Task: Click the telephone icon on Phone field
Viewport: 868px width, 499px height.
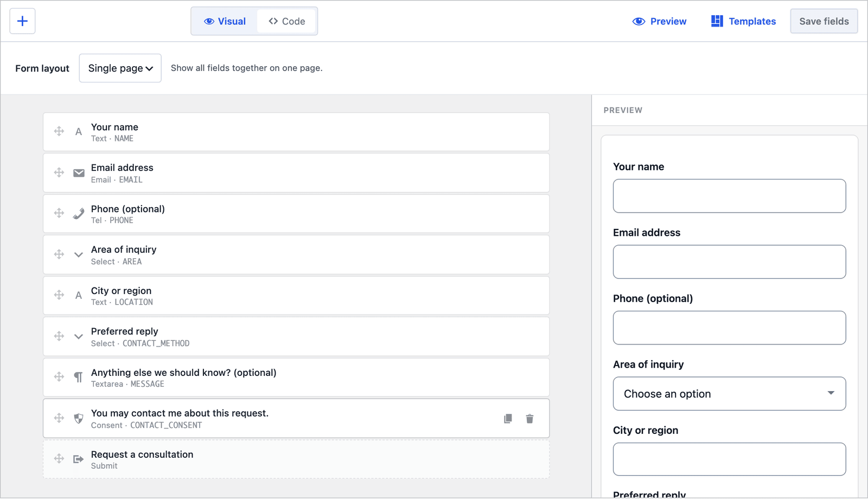Action: tap(79, 214)
